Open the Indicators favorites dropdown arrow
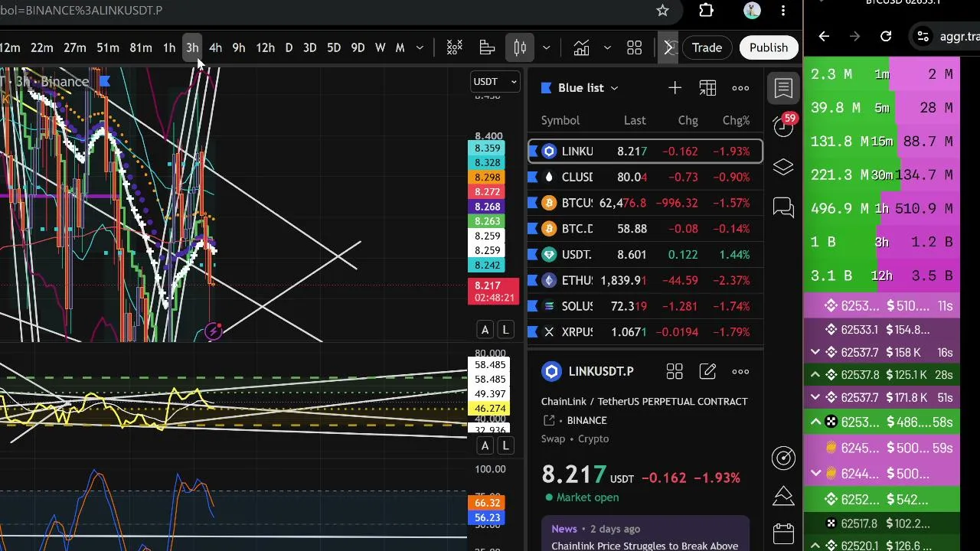980x551 pixels. (607, 48)
